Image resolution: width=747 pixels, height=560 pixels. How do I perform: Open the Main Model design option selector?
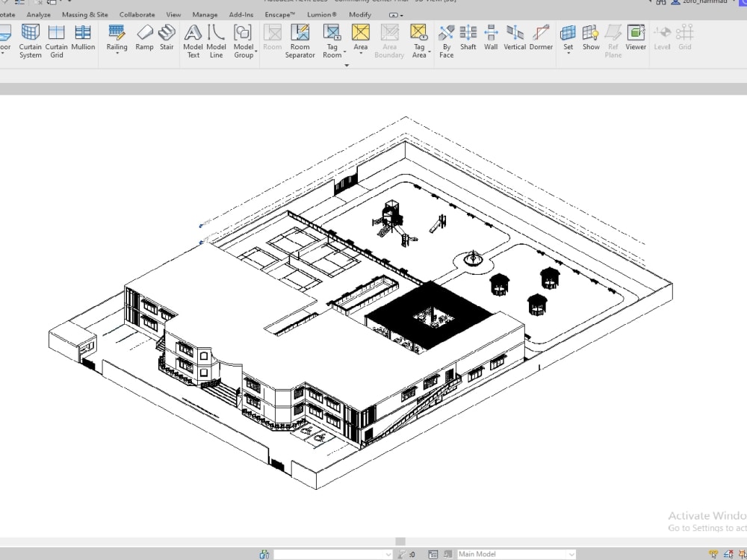point(515,554)
